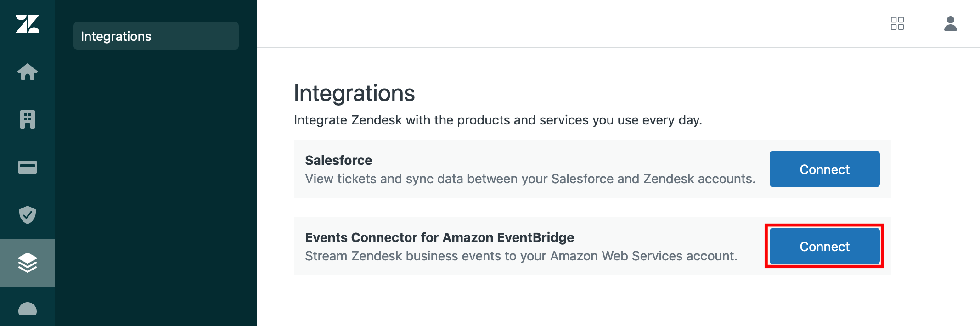Image resolution: width=980 pixels, height=326 pixels.
Task: Click the Salesforce integration title
Action: [x=338, y=160]
